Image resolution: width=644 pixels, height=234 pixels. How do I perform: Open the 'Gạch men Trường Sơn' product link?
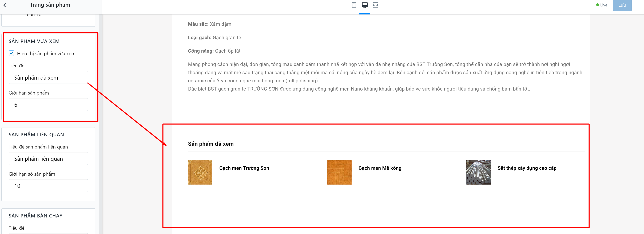coord(244,168)
